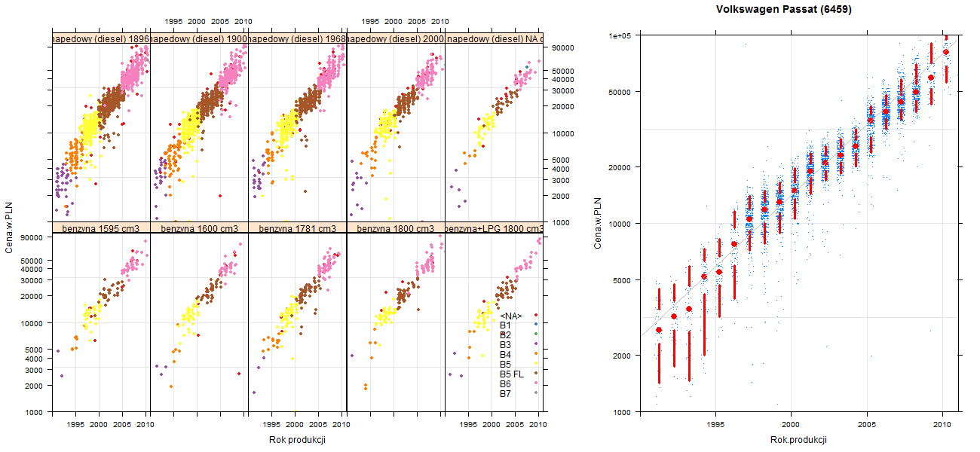The height and width of the screenshot is (452, 980).
Task: Click the "benzyna+LPG 1800 cm3" panel header
Action: pos(494,228)
